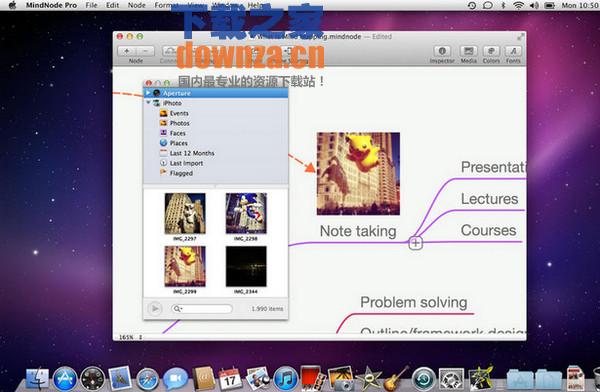Select the Courses node
This screenshot has width=600, height=392.
[489, 230]
